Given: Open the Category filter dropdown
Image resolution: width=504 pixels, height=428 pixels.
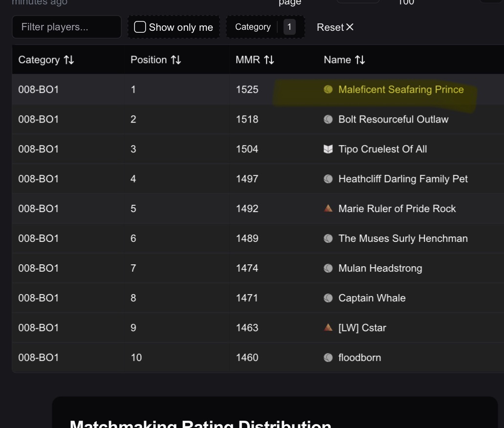Looking at the screenshot, I should click(265, 27).
